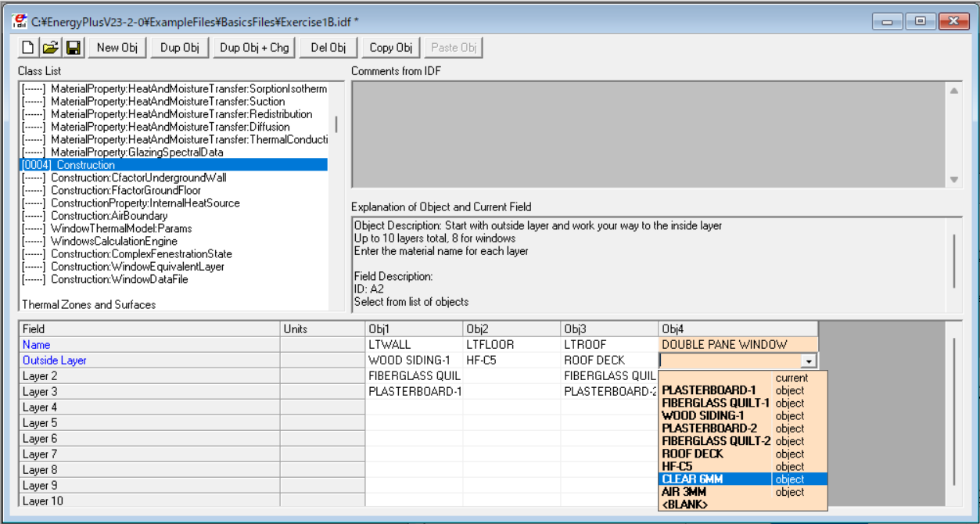980x524 pixels.
Task: Open the Outside Layer dropdown arrow in Obj4
Action: click(809, 361)
